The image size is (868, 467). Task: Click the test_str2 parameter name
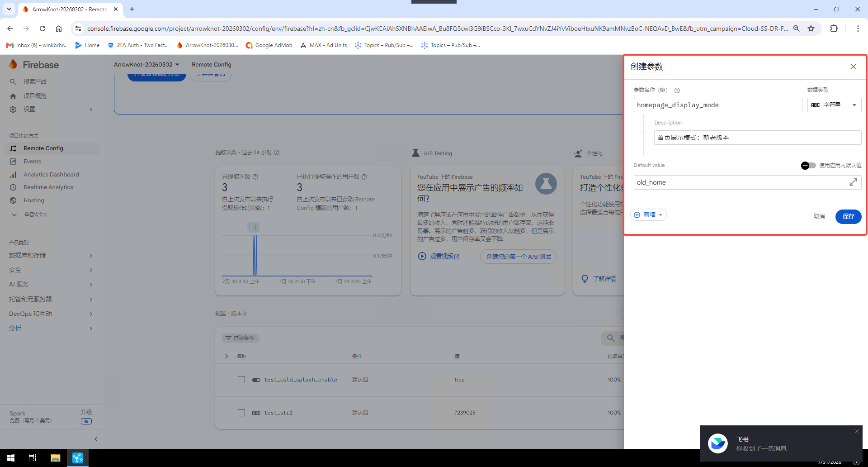(x=278, y=413)
